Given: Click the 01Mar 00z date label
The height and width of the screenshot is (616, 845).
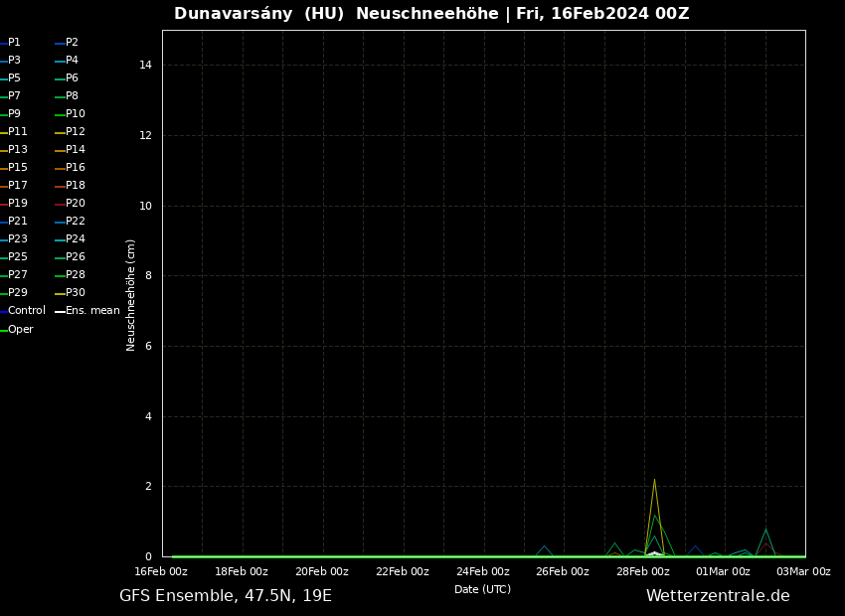Looking at the screenshot, I should [723, 572].
